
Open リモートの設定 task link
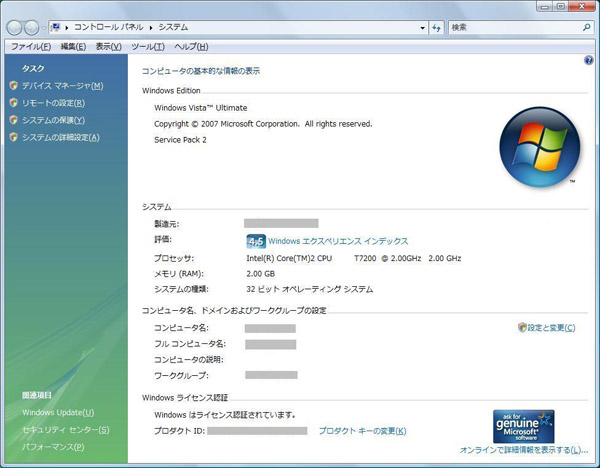click(53, 103)
